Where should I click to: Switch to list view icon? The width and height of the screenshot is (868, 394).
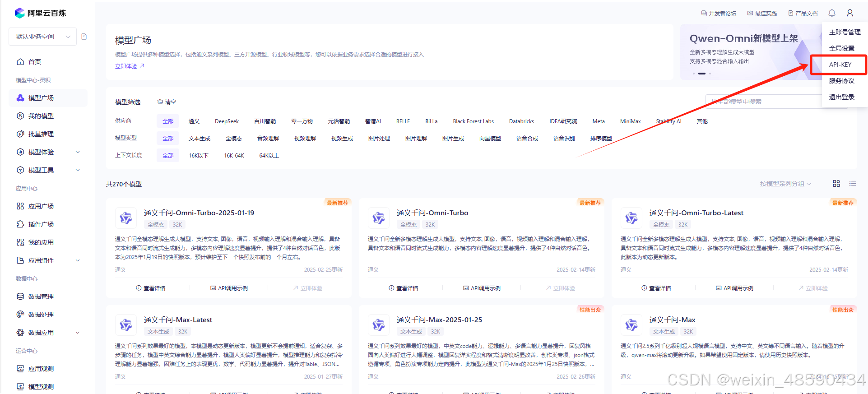[853, 183]
